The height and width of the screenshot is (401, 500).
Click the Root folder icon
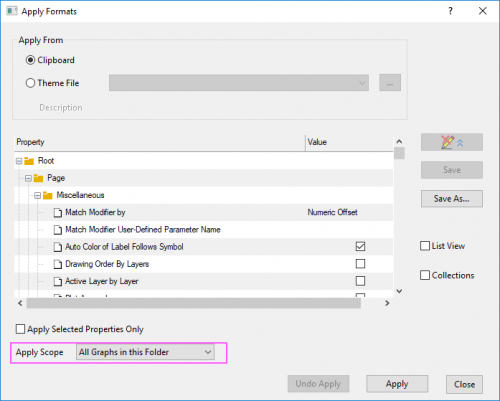(x=29, y=161)
